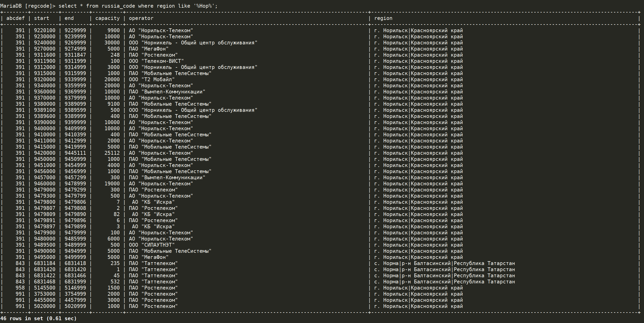This screenshot has height=323, width=644.
Task: Click operator ПАО "МегаФон" in row 9270000
Action: point(149,49)
